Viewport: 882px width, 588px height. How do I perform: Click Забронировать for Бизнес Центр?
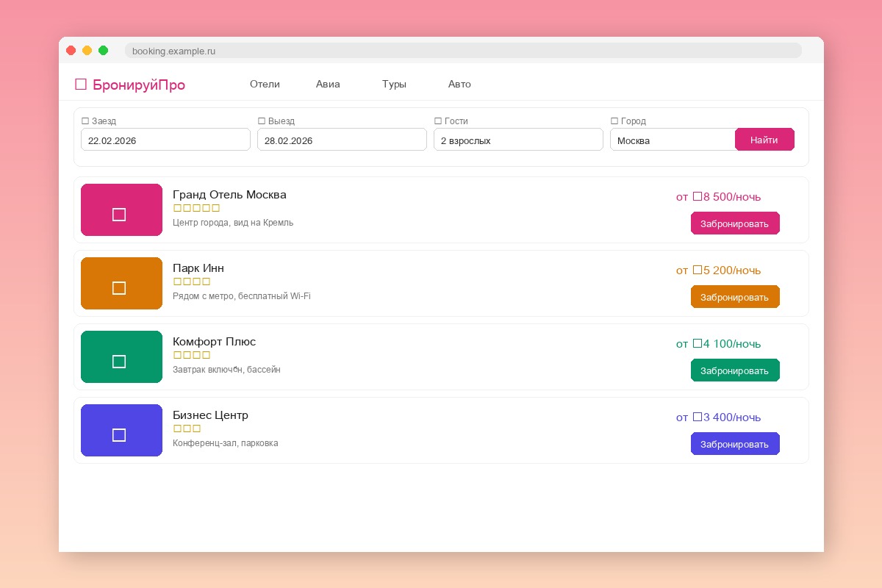735,444
